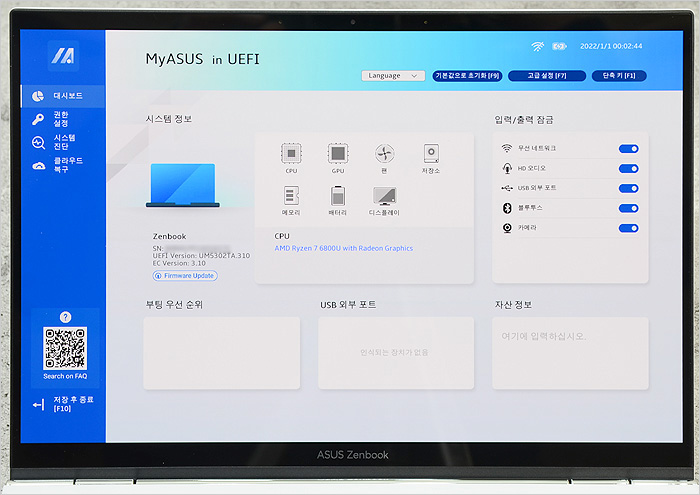
Task: Toggle the 카메라 camera switch
Action: (629, 229)
